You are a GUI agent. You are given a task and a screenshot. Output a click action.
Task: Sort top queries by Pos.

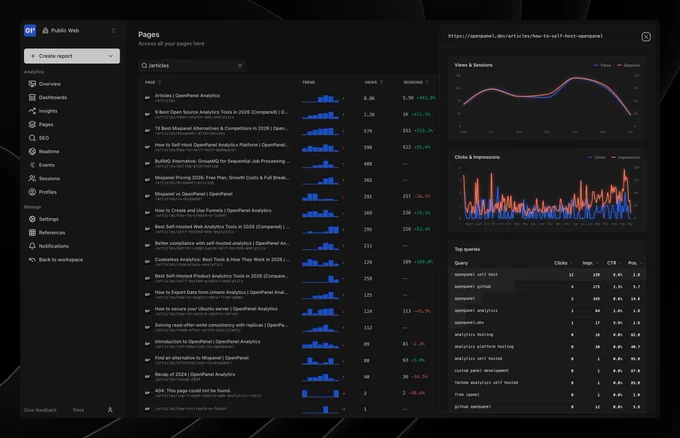[635, 263]
